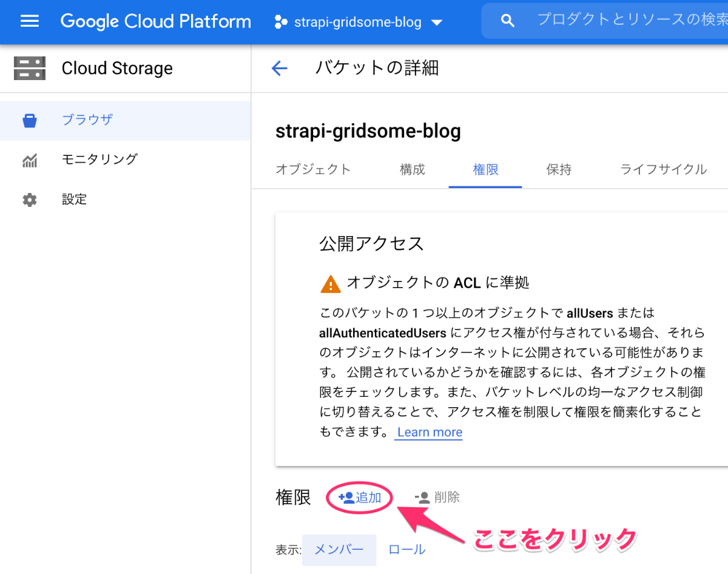
Task: Open the strapi-gridsome-blog project selector
Action: tap(359, 22)
